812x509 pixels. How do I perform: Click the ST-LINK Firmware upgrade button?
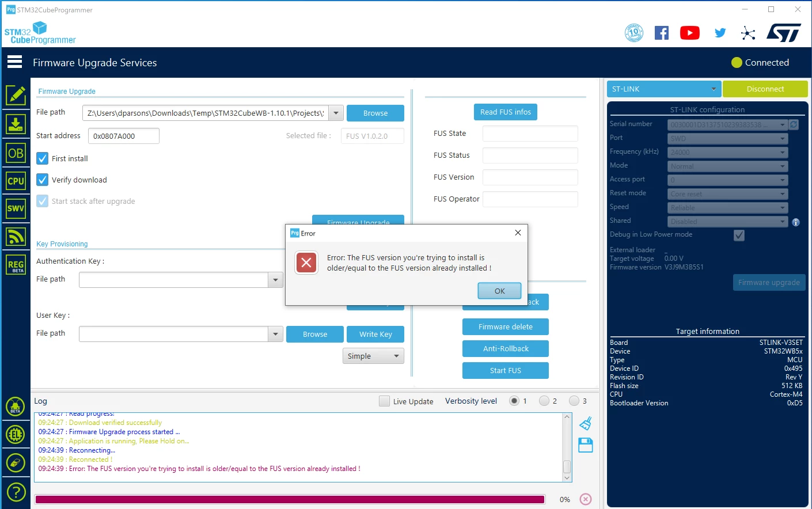769,282
